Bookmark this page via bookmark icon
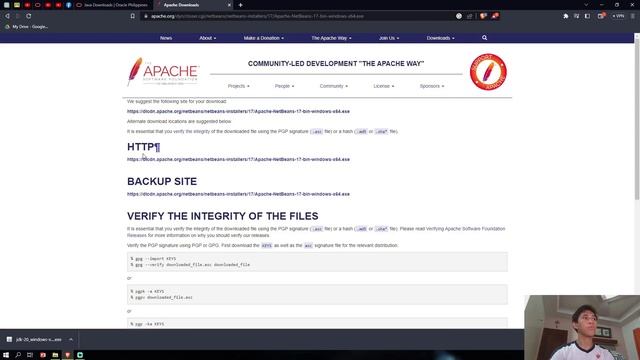The width and height of the screenshot is (640, 360). pyautogui.click(x=133, y=16)
